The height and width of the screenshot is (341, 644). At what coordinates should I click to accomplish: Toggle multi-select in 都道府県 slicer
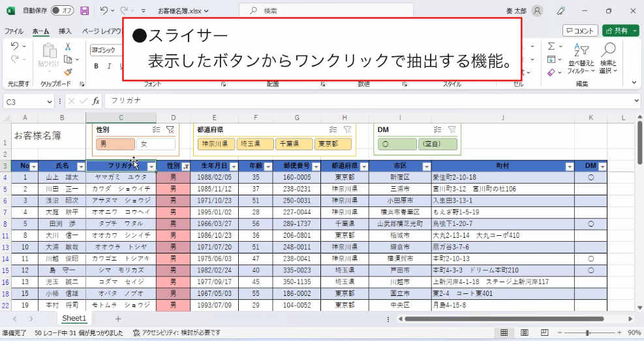pyautogui.click(x=333, y=129)
